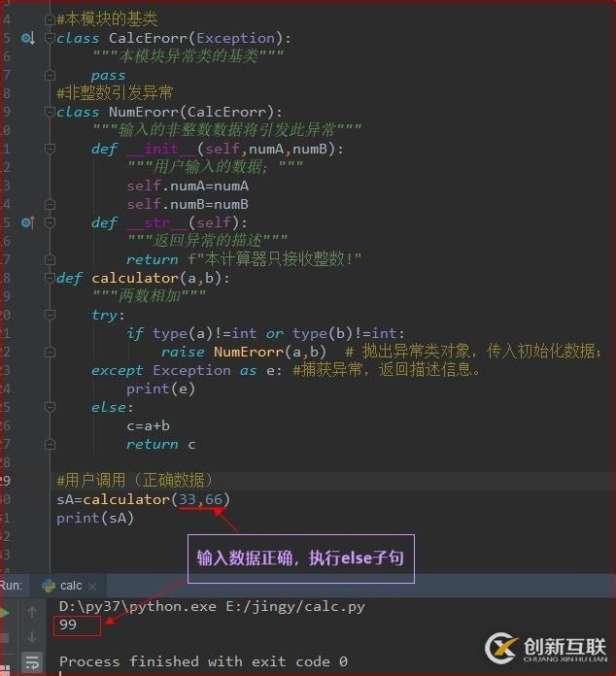Click the comment #捕获异常，返回描述信息

point(386,370)
